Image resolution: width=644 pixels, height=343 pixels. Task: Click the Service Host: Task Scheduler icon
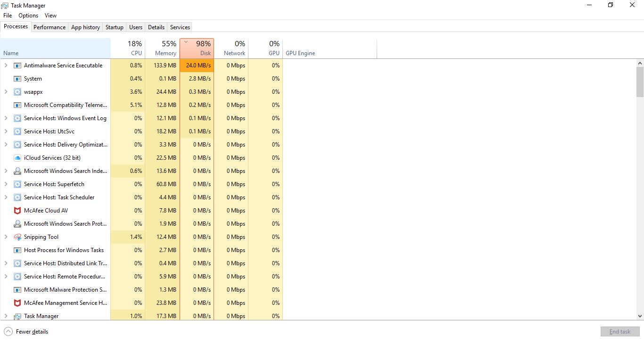(x=17, y=197)
